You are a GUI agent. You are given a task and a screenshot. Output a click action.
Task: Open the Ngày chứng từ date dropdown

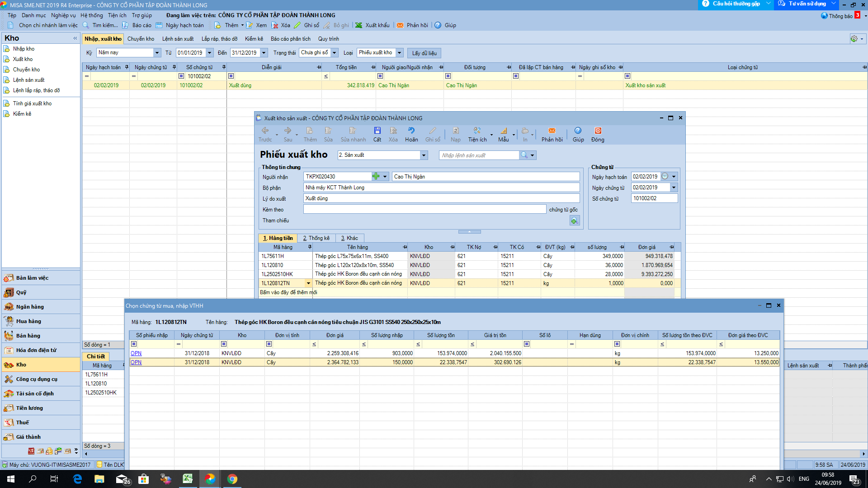[674, 188]
